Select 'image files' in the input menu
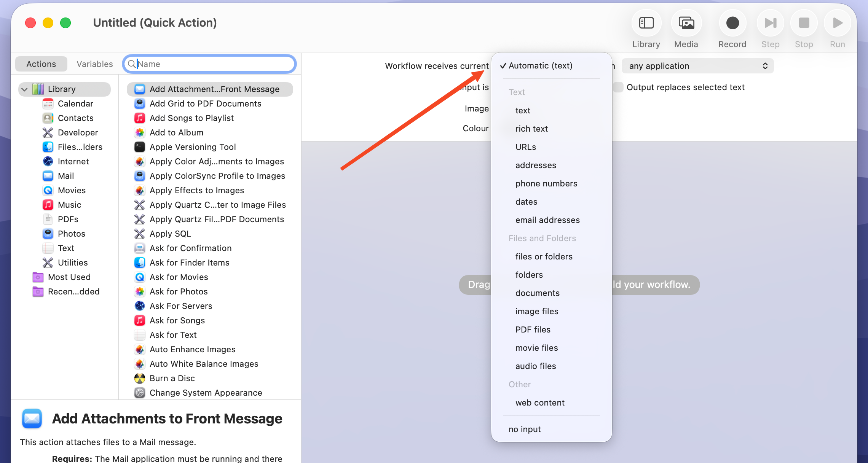This screenshot has height=463, width=868. tap(536, 311)
